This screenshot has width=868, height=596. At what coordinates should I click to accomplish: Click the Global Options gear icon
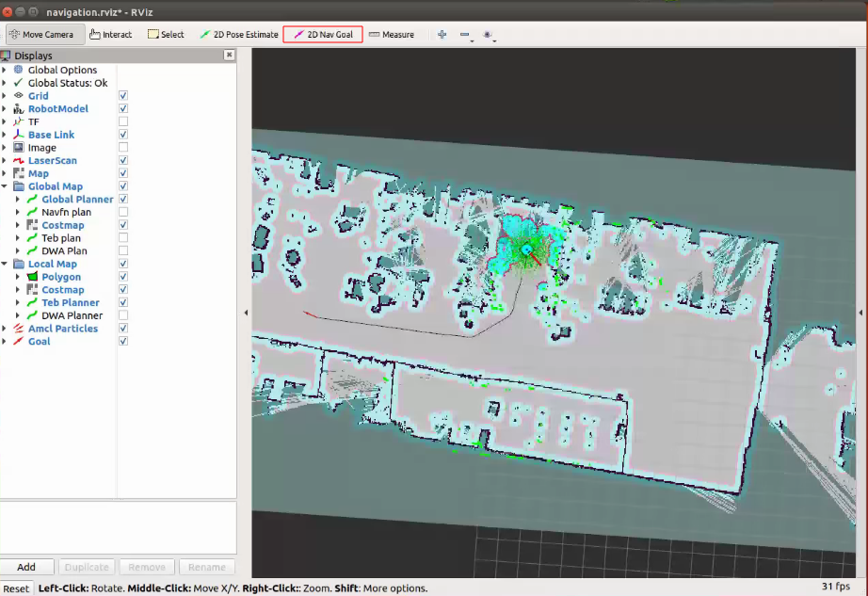pos(18,70)
